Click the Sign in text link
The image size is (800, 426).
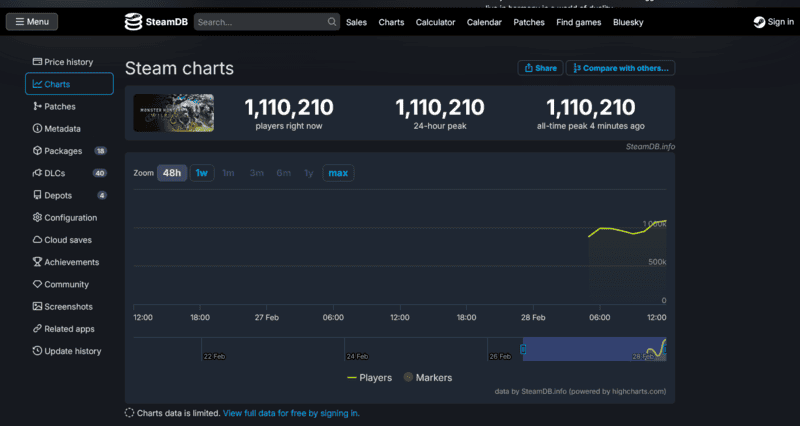click(781, 22)
